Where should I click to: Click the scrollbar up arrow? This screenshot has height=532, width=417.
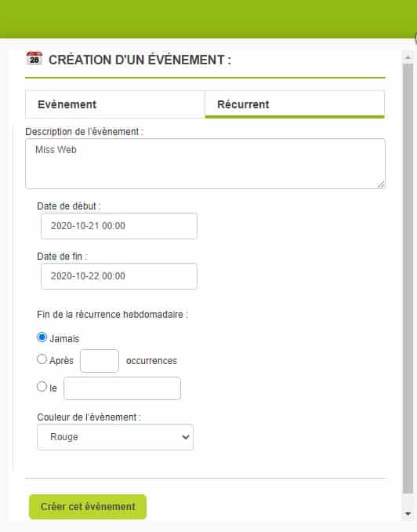tap(408, 58)
